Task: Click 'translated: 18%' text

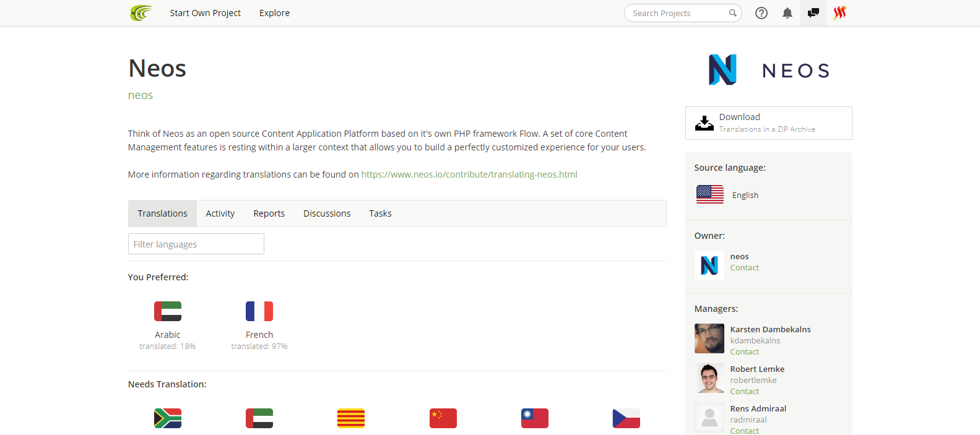Action: pos(168,347)
